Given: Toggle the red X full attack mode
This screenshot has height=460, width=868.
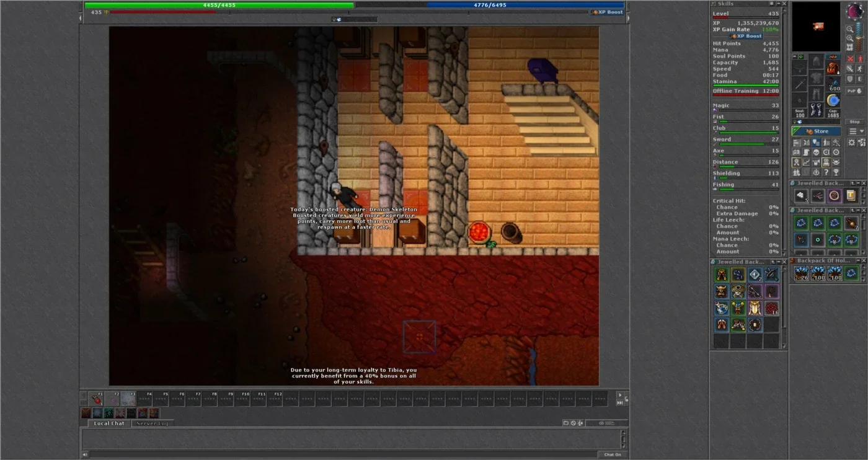Looking at the screenshot, I should point(850,59).
